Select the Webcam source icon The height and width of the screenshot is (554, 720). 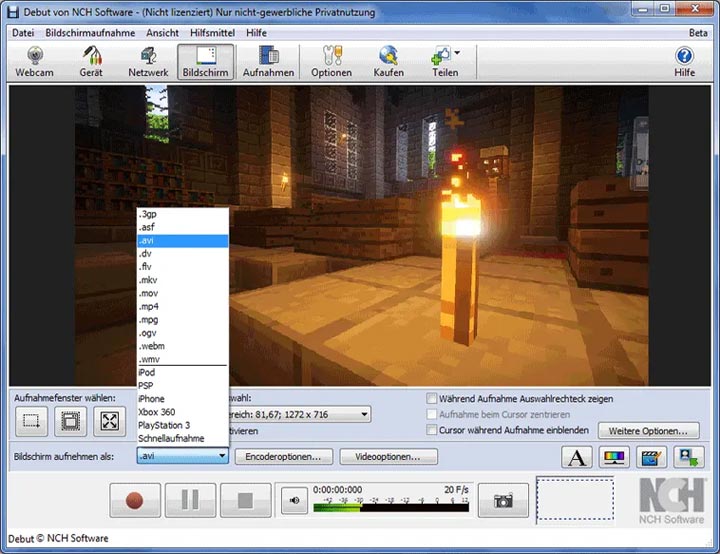pyautogui.click(x=34, y=62)
